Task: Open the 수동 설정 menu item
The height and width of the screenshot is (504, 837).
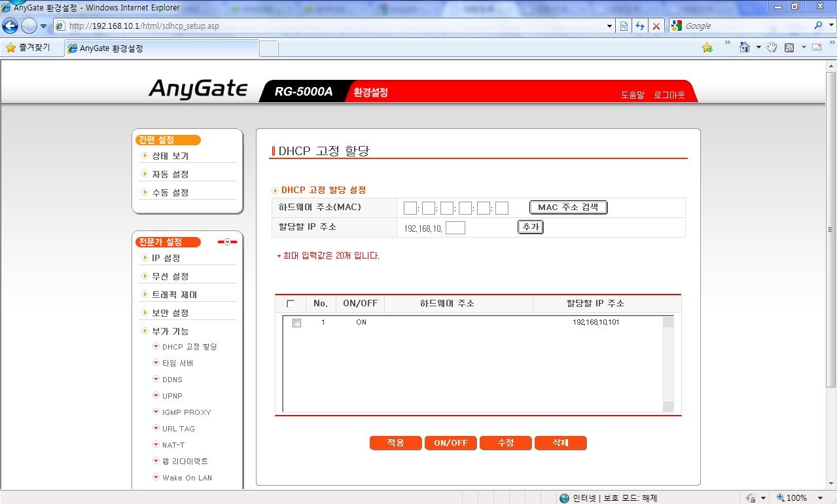Action: coord(170,193)
